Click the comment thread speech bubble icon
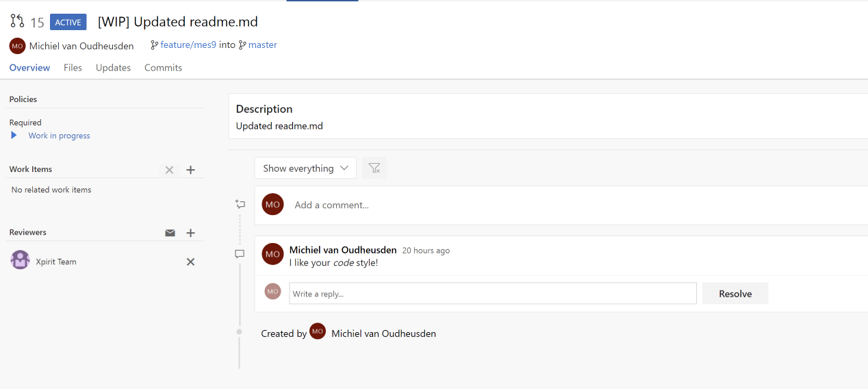868x389 pixels. (240, 254)
